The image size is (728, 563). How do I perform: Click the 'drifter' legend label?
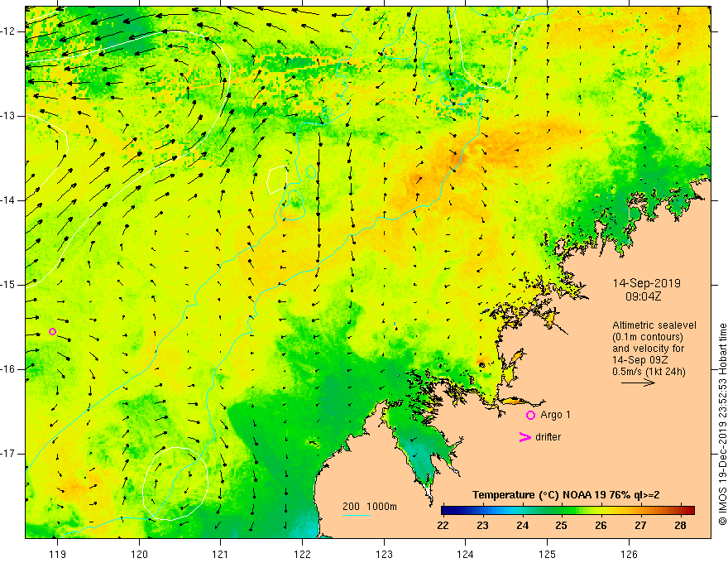click(548, 437)
